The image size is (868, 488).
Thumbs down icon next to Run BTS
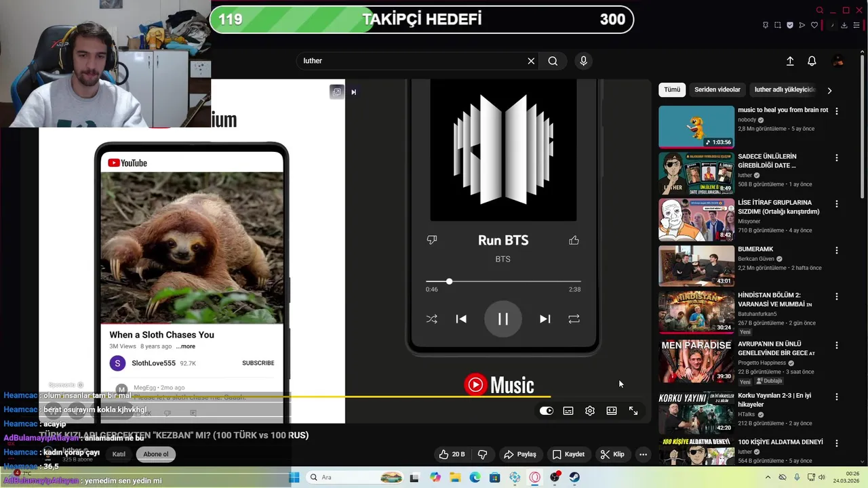click(431, 240)
